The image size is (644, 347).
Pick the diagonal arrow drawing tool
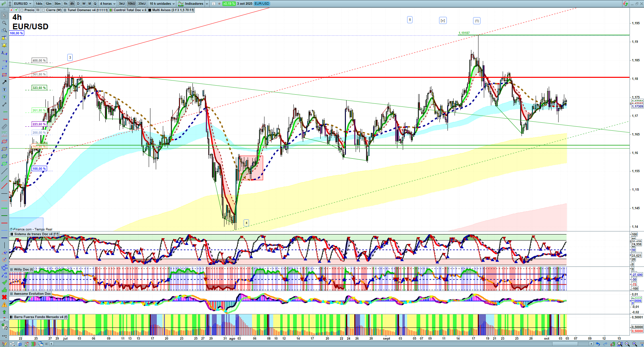click(x=4, y=82)
